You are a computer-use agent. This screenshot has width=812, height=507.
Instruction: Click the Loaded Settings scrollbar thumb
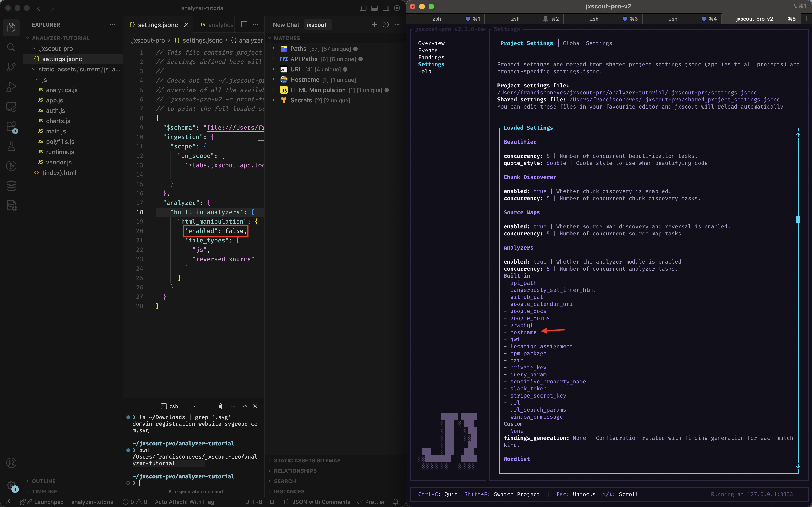click(x=798, y=219)
